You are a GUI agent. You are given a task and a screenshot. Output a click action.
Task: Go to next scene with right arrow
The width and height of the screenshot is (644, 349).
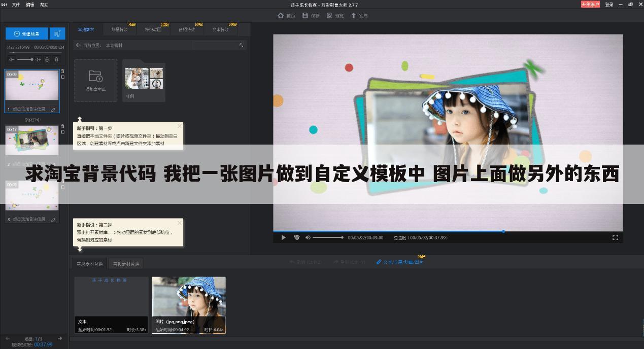coord(59,338)
